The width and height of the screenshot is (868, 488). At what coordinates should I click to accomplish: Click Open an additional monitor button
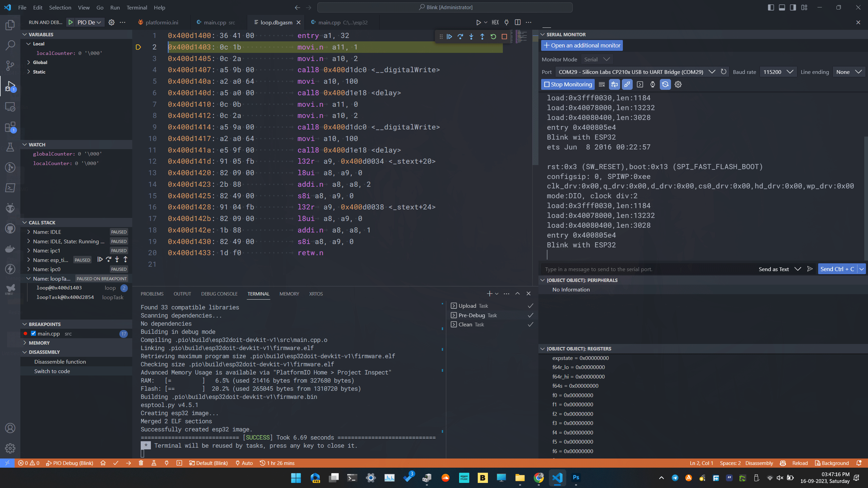click(x=582, y=45)
